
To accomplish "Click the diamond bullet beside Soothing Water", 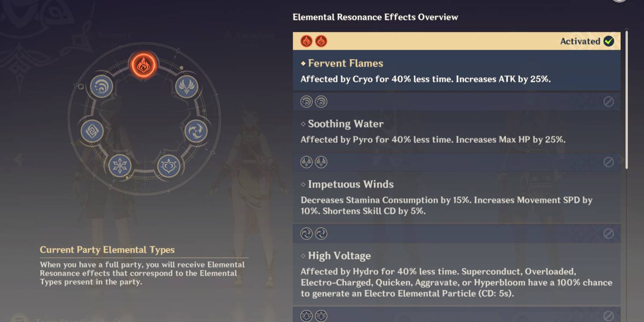I will tap(303, 124).
